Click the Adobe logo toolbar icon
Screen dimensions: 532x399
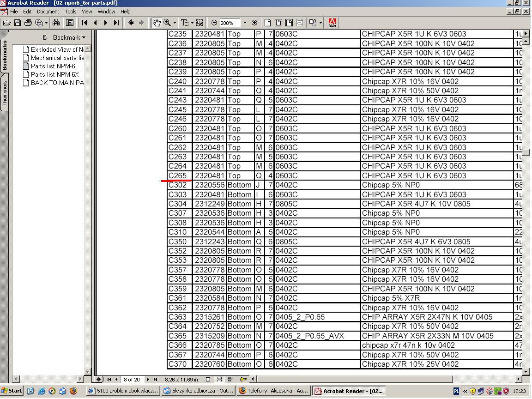tap(332, 23)
